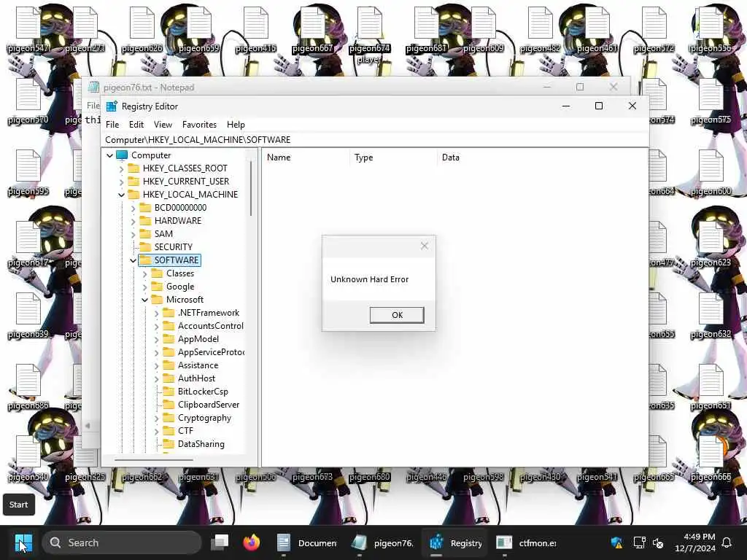Collapse the Microsoft key
The image size is (747, 560).
(145, 300)
